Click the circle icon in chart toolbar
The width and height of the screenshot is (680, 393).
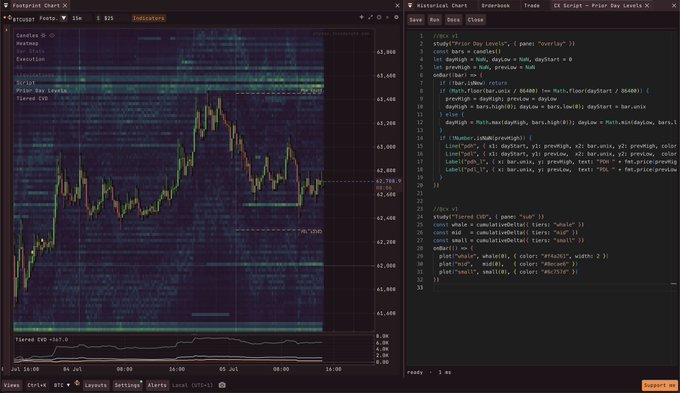(379, 17)
